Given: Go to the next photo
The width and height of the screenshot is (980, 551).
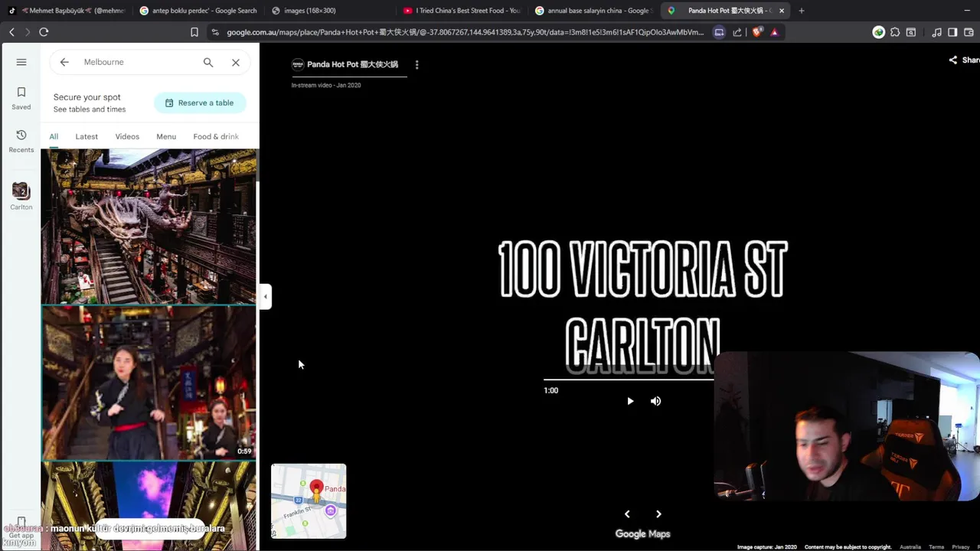Looking at the screenshot, I should (658, 514).
